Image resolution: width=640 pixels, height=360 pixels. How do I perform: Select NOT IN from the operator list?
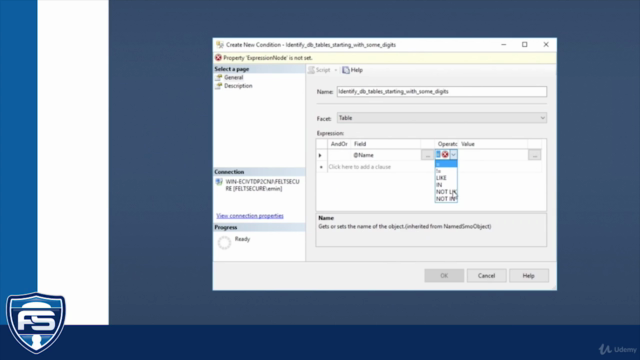pos(446,199)
